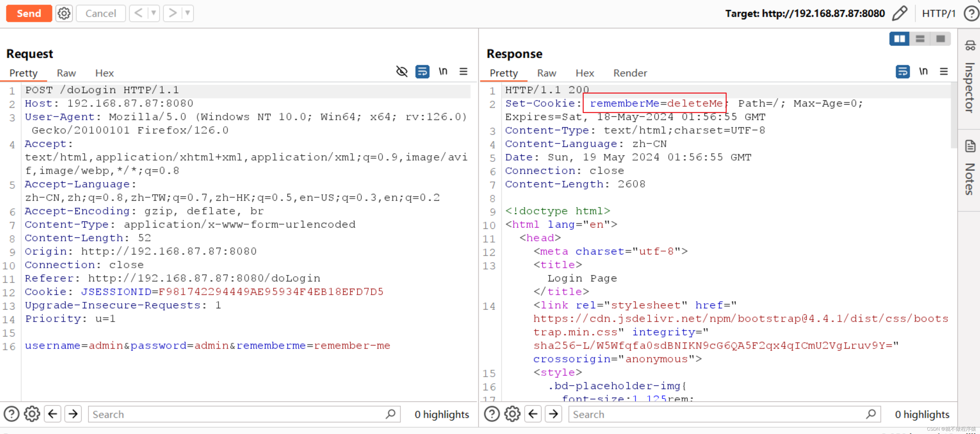
Task: Toggle hide non-printable characters in Request
Action: click(x=402, y=71)
